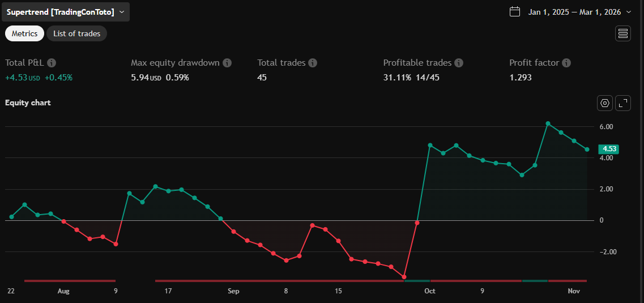Click the +0.45% Total P&L value
644x303 pixels.
(x=59, y=78)
